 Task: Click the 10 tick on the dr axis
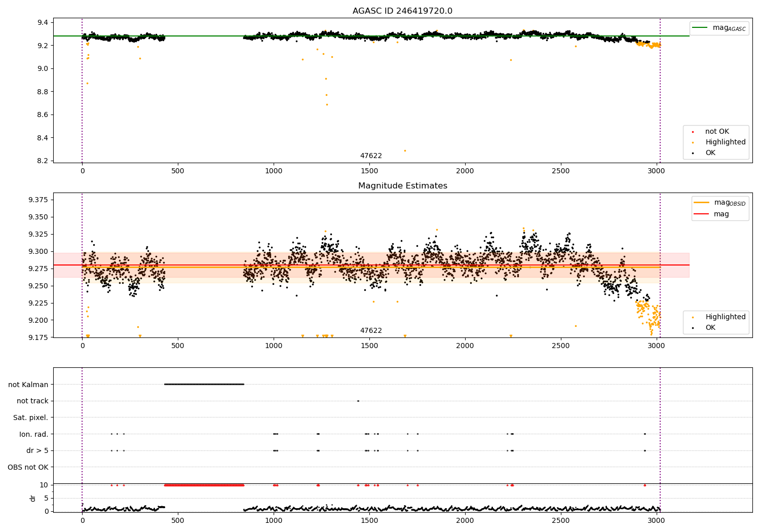tap(44, 485)
